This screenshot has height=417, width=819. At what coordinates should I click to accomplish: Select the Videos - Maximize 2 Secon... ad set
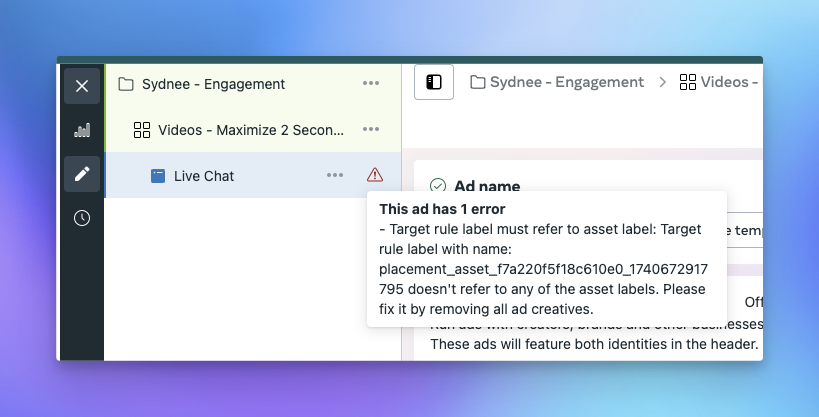point(253,130)
